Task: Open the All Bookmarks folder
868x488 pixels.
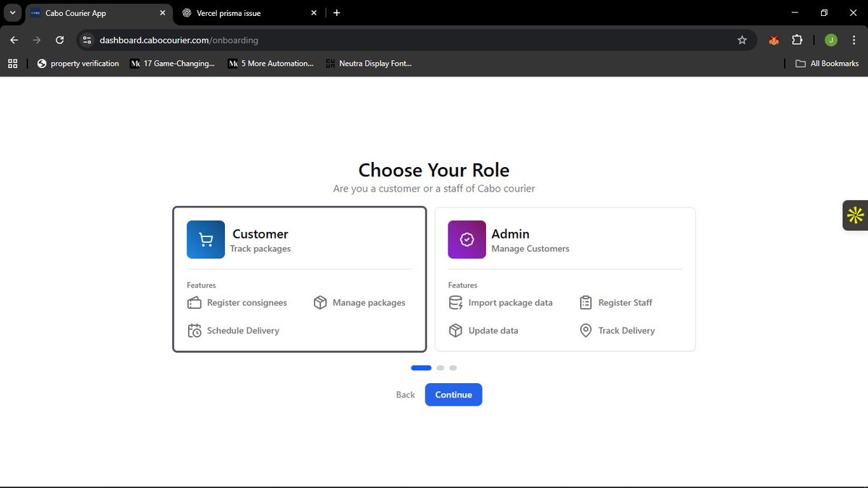Action: 827,64
